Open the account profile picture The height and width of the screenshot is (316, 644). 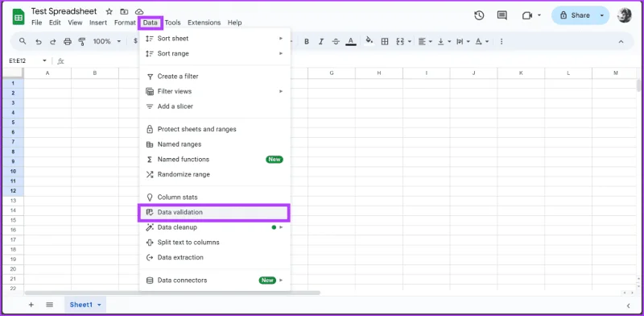[625, 15]
